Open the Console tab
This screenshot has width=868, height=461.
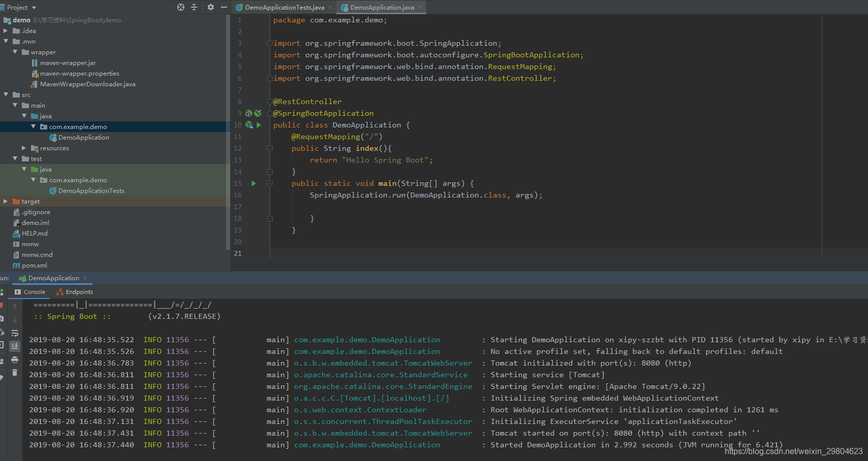click(30, 292)
